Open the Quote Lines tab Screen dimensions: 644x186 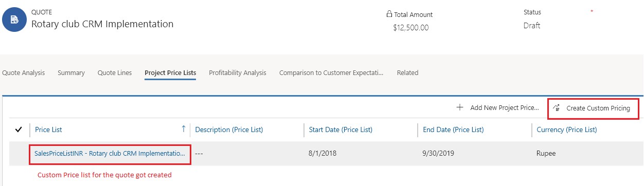click(x=115, y=73)
